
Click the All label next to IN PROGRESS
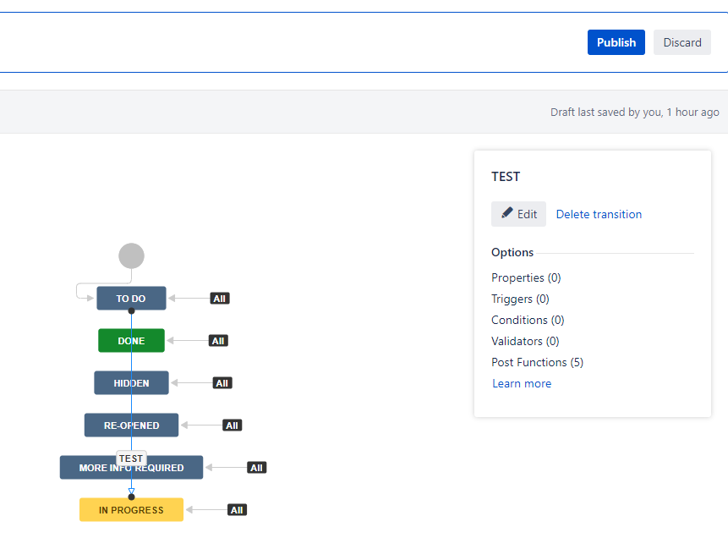(237, 509)
